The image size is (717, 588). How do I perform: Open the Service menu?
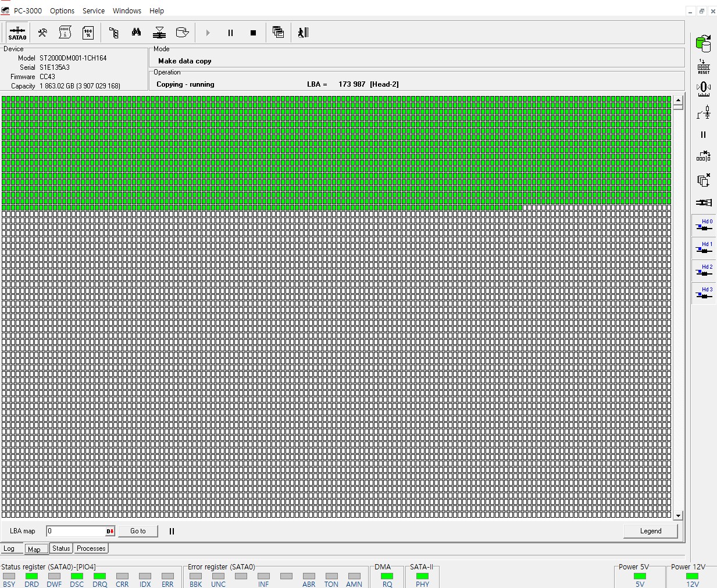[x=94, y=10]
